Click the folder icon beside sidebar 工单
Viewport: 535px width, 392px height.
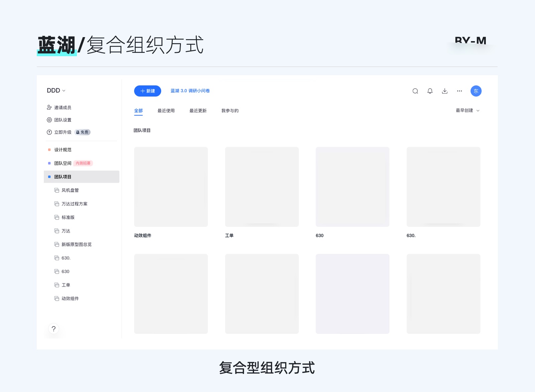coord(57,285)
